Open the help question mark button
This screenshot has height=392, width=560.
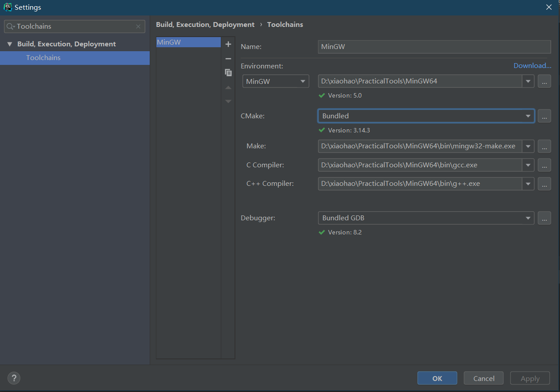[x=14, y=378]
